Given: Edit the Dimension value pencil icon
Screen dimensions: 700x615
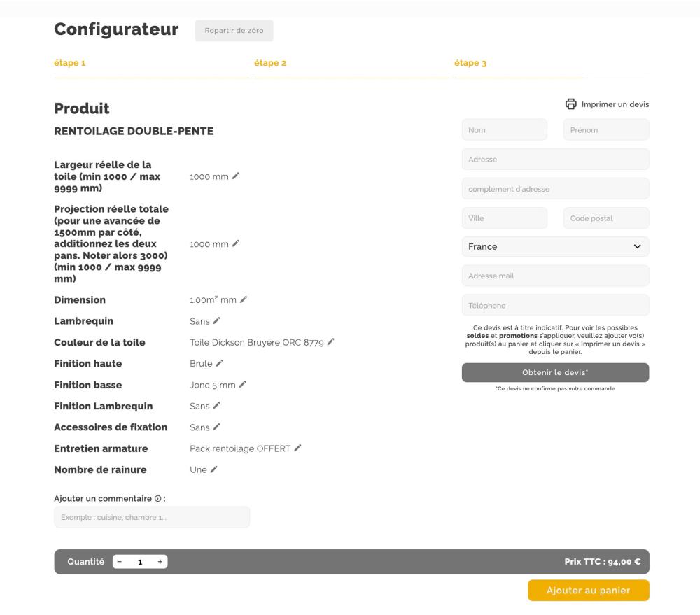Looking at the screenshot, I should [244, 299].
